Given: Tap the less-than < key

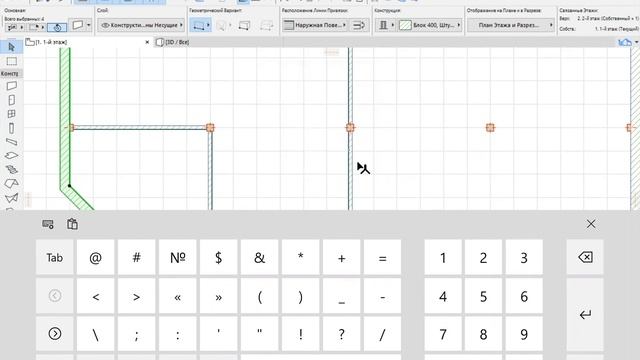Looking at the screenshot, I should 96,296.
